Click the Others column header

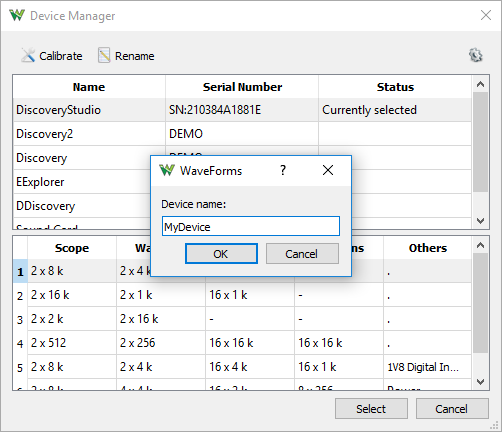point(428,248)
